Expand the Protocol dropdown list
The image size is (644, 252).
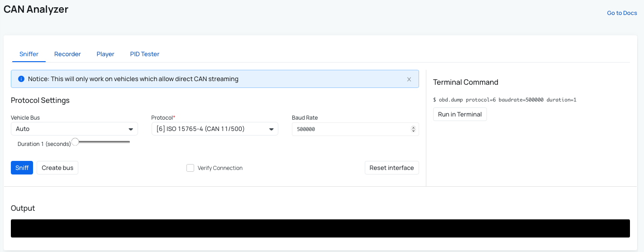215,129
